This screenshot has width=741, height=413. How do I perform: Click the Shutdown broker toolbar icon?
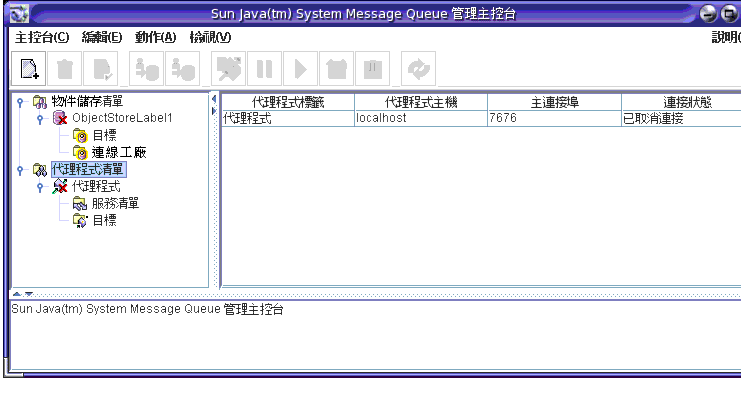[336, 69]
